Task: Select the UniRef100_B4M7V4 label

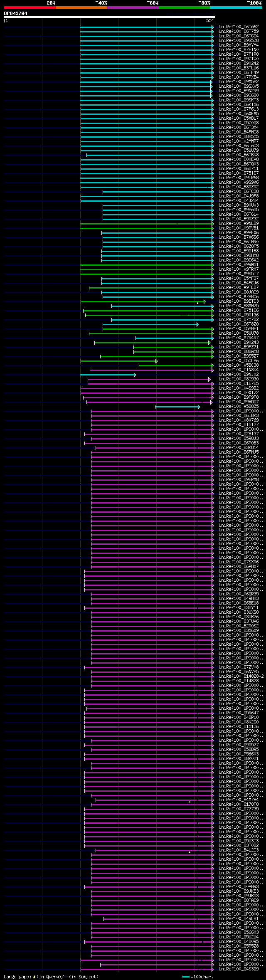Action: click(239, 800)
